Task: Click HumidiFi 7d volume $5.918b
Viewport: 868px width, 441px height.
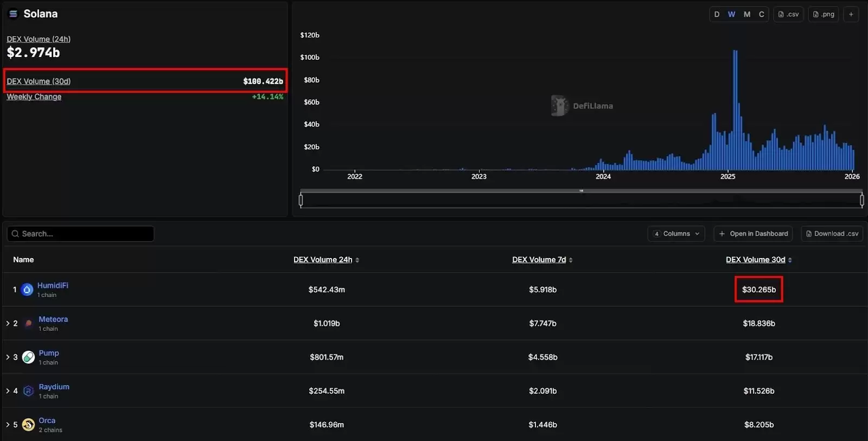Action: tap(542, 290)
